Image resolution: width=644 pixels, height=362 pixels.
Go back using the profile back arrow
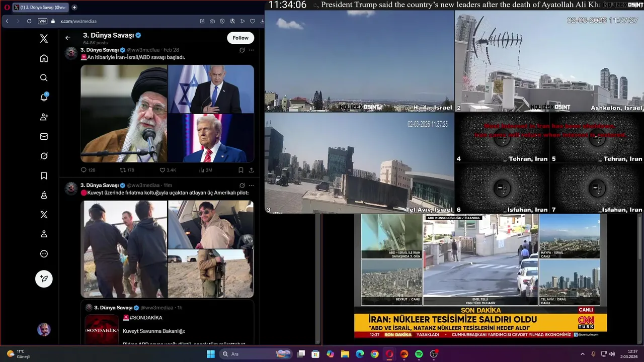67,38
